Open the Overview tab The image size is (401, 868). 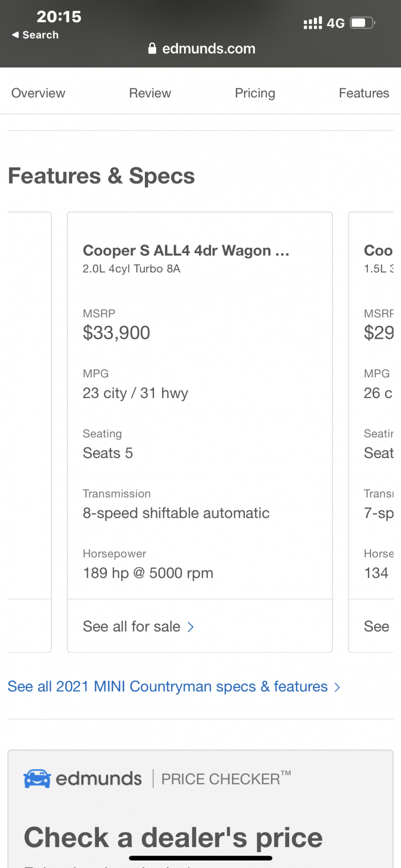(x=38, y=93)
